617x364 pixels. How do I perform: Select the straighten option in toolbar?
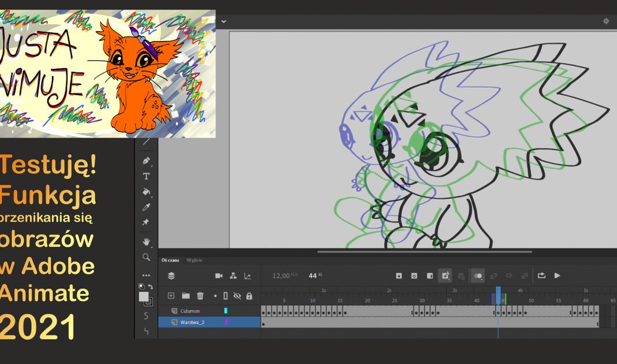[146, 331]
